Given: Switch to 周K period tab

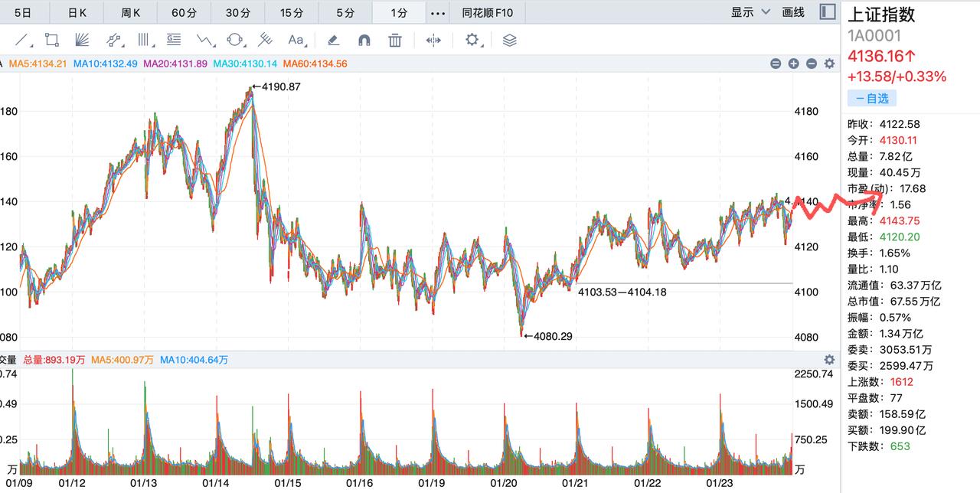Looking at the screenshot, I should [x=131, y=12].
